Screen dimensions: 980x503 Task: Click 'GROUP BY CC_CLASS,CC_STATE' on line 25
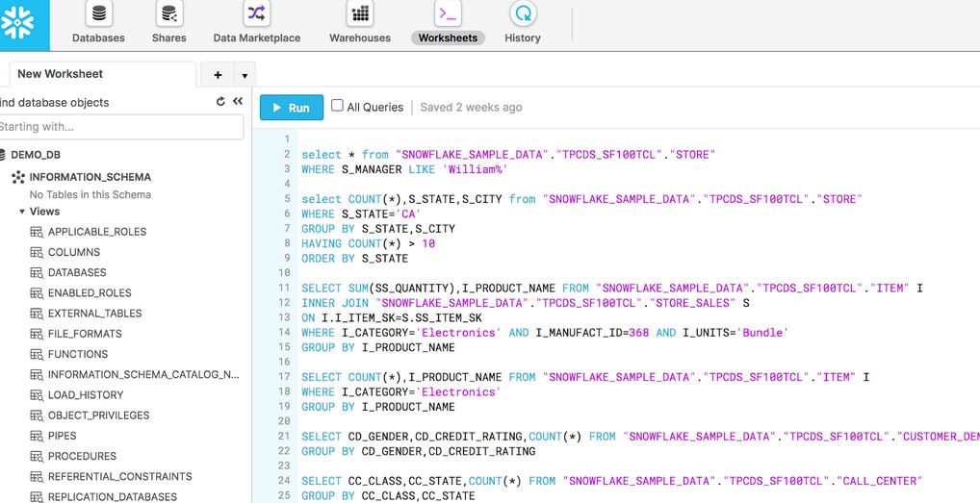tap(388, 496)
